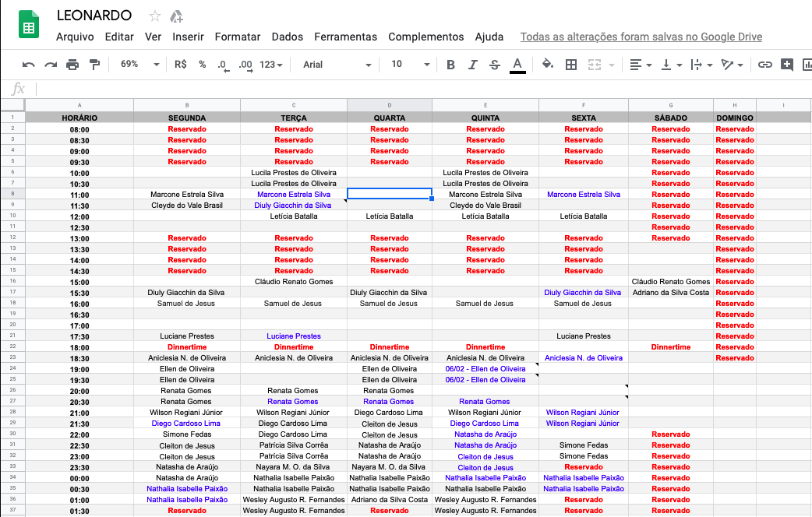Add a comment using toolbar icon

[787, 65]
